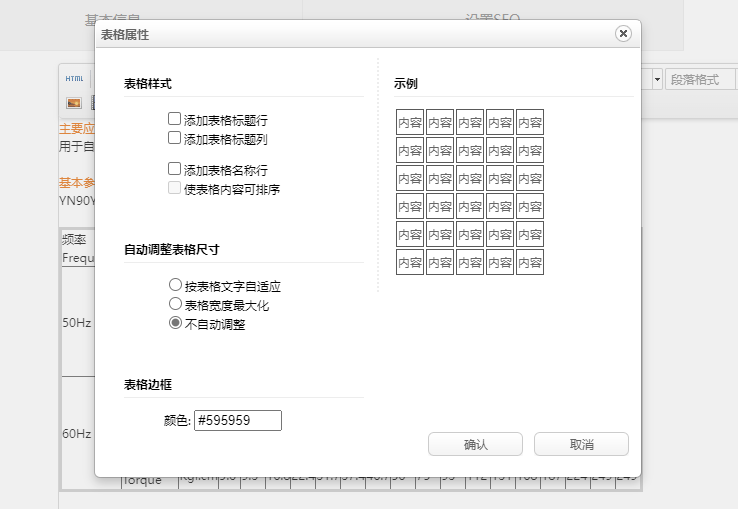The width and height of the screenshot is (738, 509).
Task: Switch to the 设置SEO tab
Action: pos(492,19)
